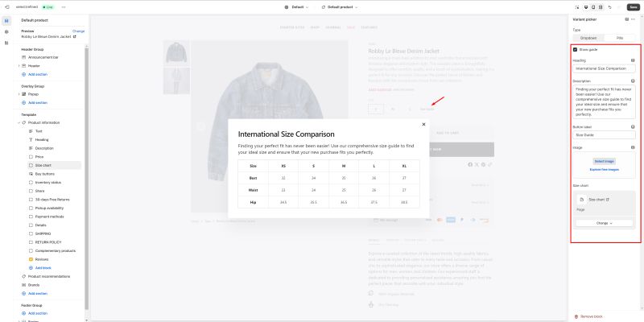Select the Size chart block in tree
Viewport: 644px width, 322px height.
tap(54, 165)
